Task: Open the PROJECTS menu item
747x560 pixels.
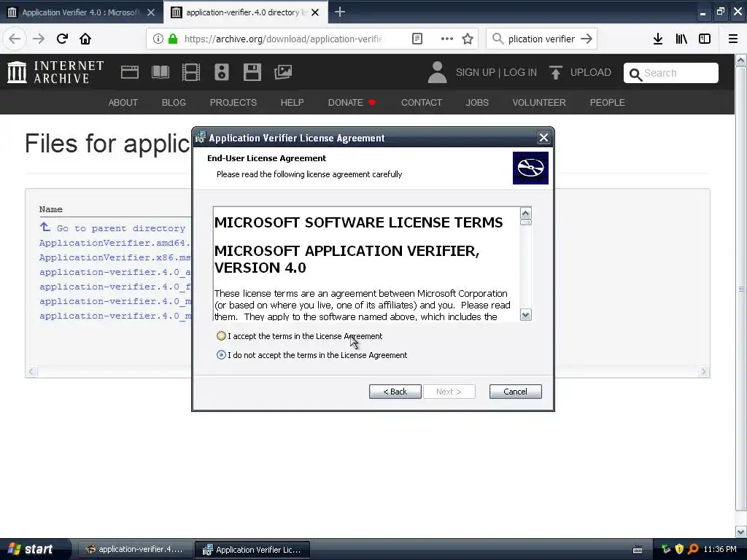Action: (x=233, y=102)
